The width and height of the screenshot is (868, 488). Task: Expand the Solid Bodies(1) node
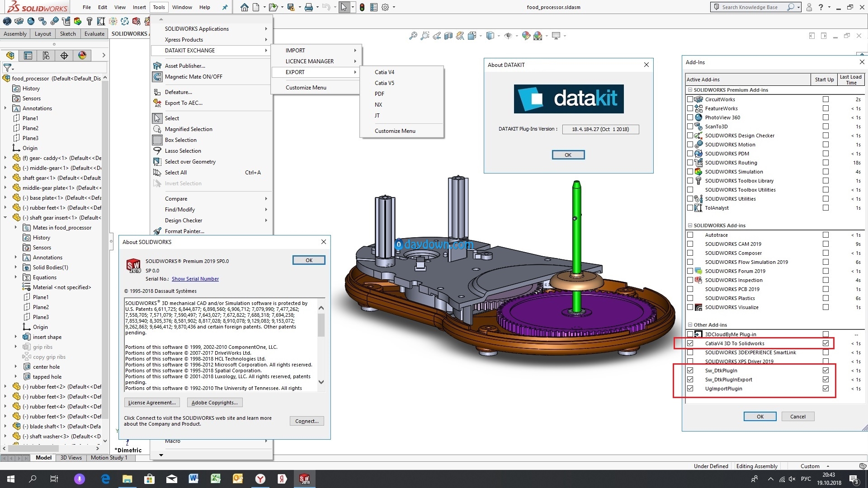pos(16,267)
